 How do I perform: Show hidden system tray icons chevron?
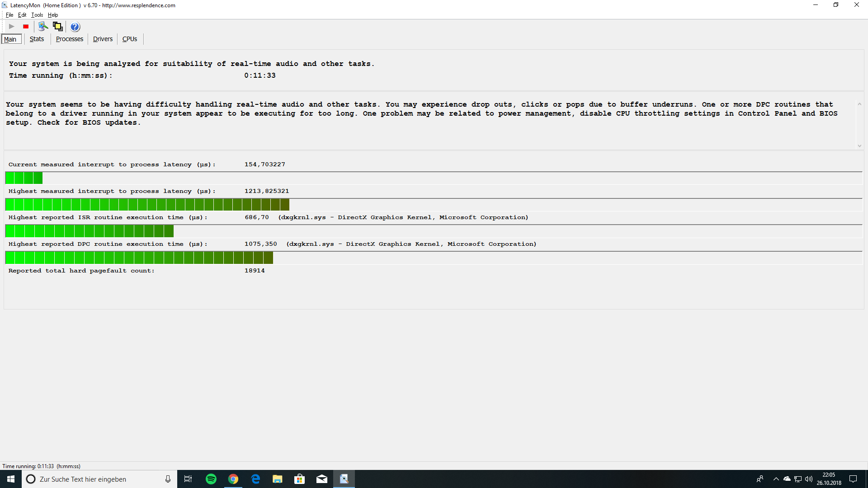coord(776,479)
